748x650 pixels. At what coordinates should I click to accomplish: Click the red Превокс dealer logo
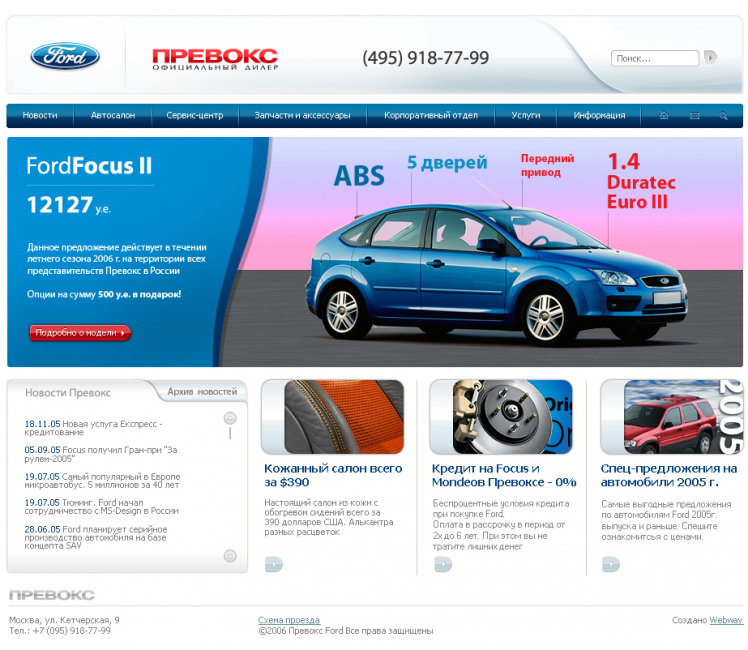point(215,59)
